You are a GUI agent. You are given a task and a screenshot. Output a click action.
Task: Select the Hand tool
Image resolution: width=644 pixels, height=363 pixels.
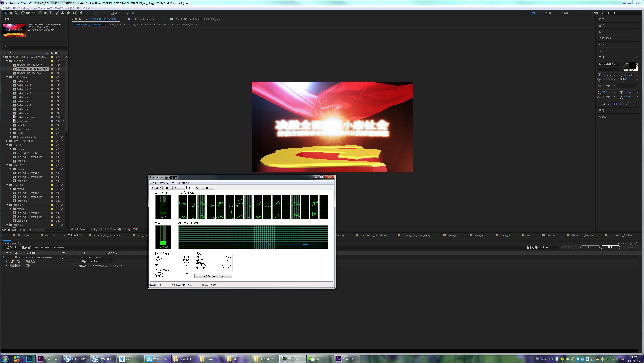(11, 13)
